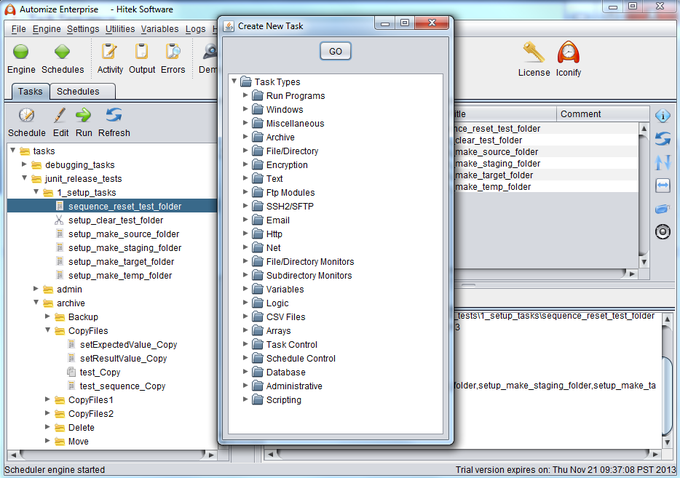680x478 pixels.
Task: Click the Comment column header
Action: [603, 114]
